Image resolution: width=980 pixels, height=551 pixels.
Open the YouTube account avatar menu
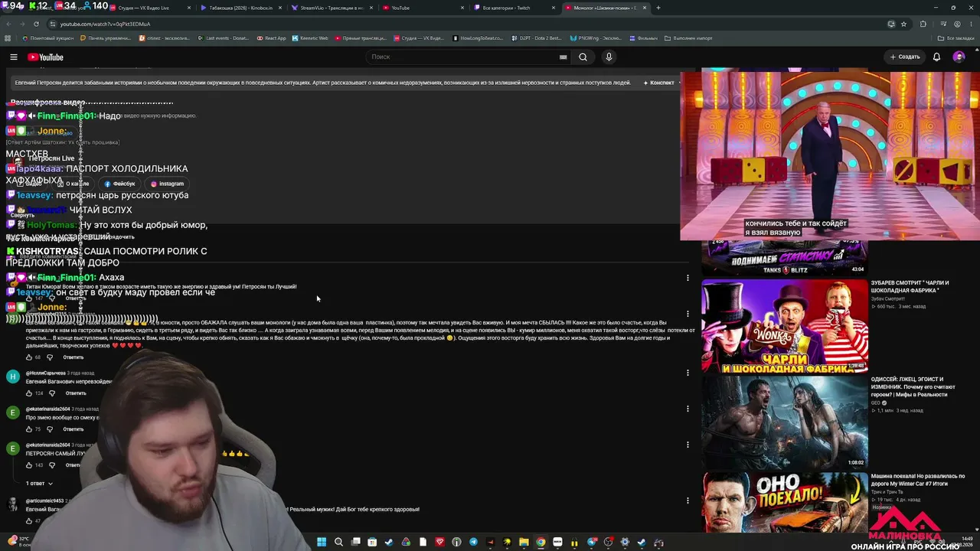click(959, 57)
